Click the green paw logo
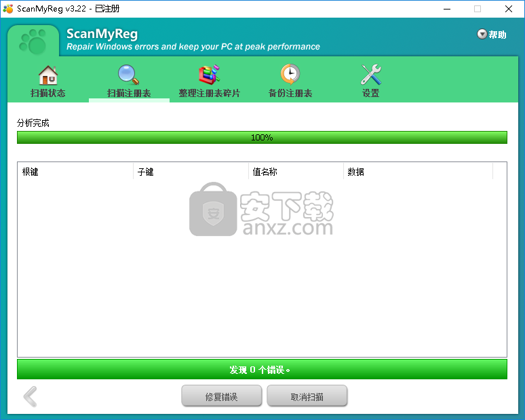This screenshot has width=525, height=420. 33,41
